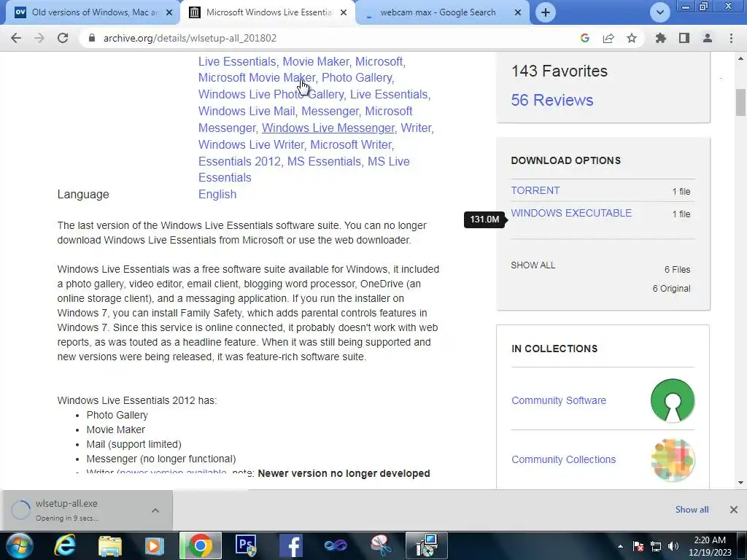Select the Microsoft Windows Live Essentials tab
The width and height of the screenshot is (747, 560).
(x=267, y=12)
